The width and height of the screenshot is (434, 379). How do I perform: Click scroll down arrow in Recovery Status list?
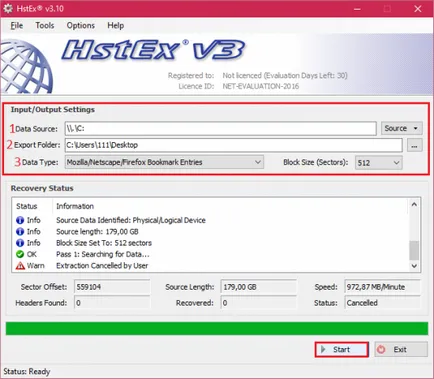pyautogui.click(x=414, y=266)
